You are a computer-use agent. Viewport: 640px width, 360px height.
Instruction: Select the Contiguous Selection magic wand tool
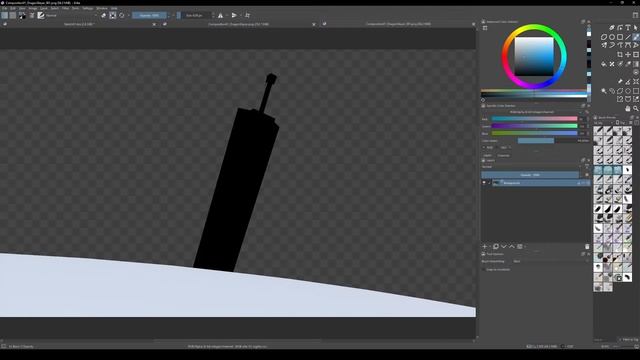(x=604, y=91)
